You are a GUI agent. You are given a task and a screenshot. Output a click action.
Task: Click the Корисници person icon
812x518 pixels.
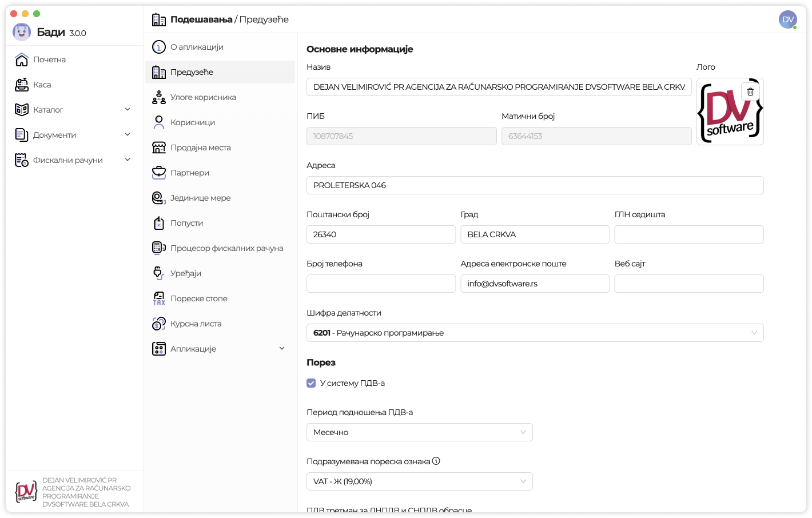159,122
